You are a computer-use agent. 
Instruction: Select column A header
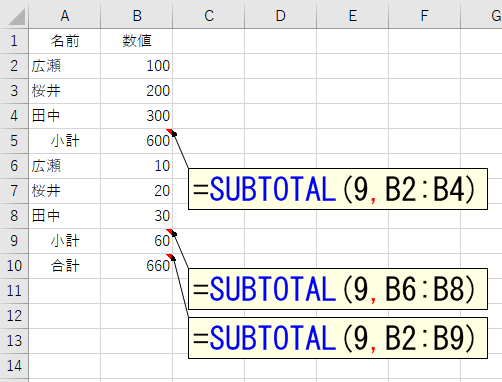coord(65,16)
